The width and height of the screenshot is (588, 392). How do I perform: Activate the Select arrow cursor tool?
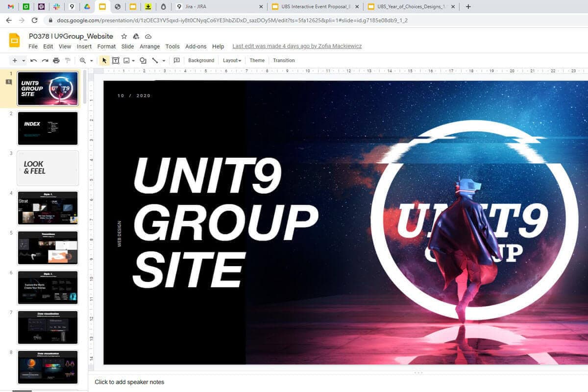click(104, 60)
